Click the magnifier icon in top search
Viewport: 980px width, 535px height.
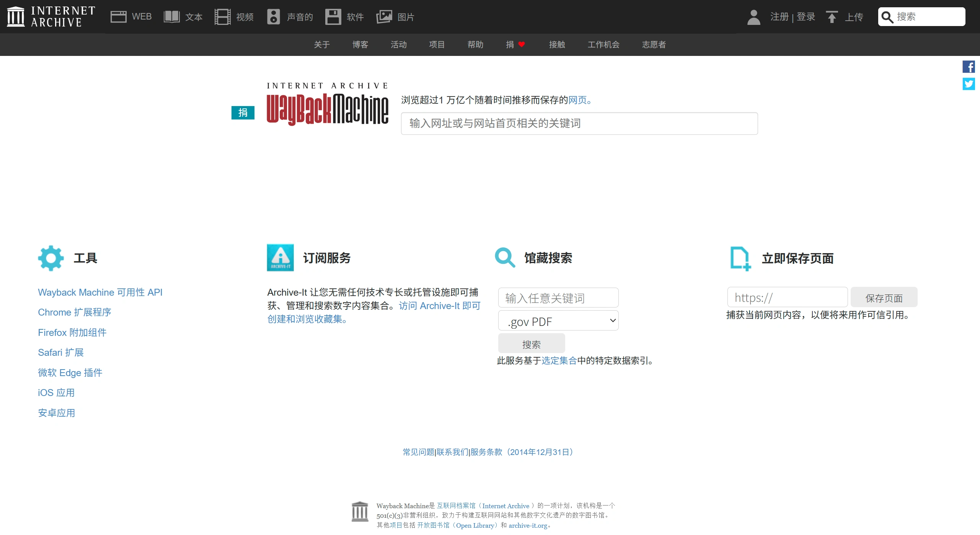(887, 17)
